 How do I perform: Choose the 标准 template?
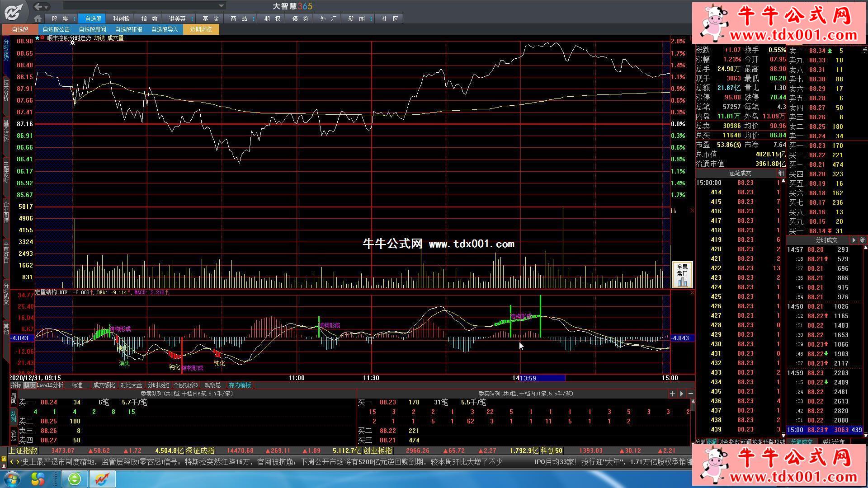click(77, 385)
